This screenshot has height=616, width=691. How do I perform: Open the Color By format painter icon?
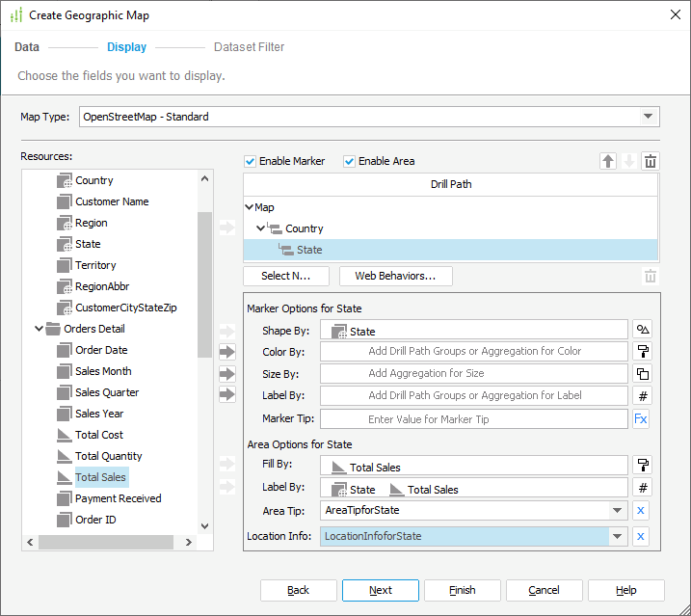[x=643, y=352]
